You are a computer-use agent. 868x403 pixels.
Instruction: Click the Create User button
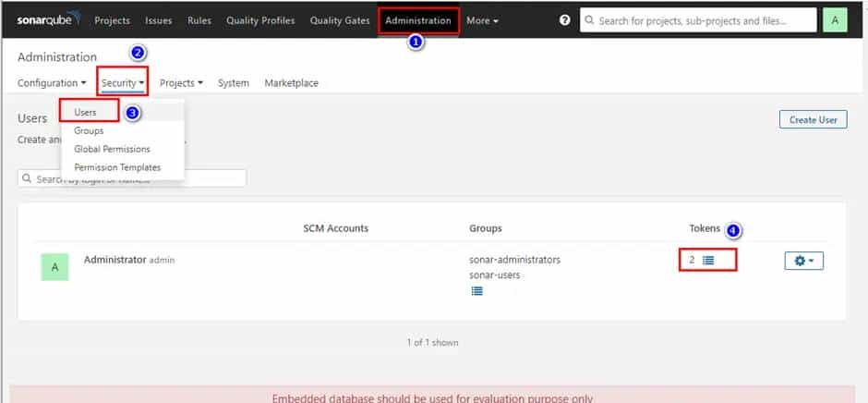pos(813,119)
